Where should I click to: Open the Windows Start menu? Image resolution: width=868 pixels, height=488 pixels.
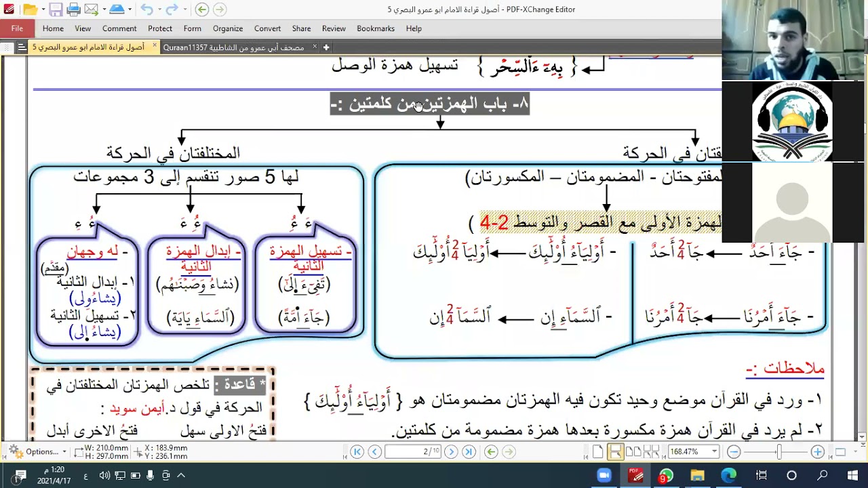coord(853,475)
